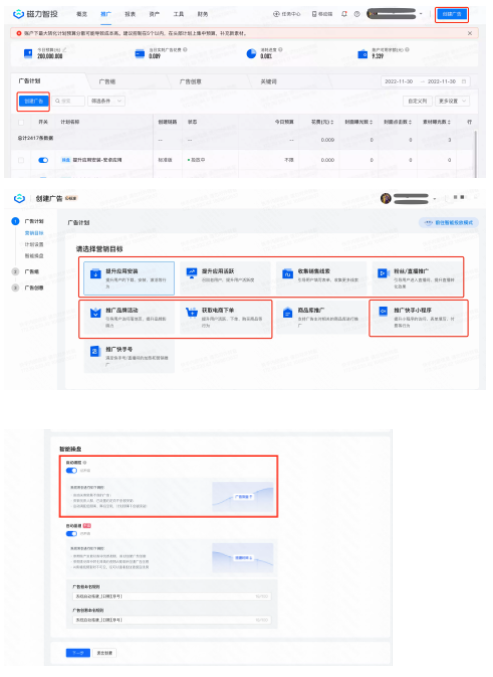Turn off the first 智能操盘 toggle

click(71, 470)
